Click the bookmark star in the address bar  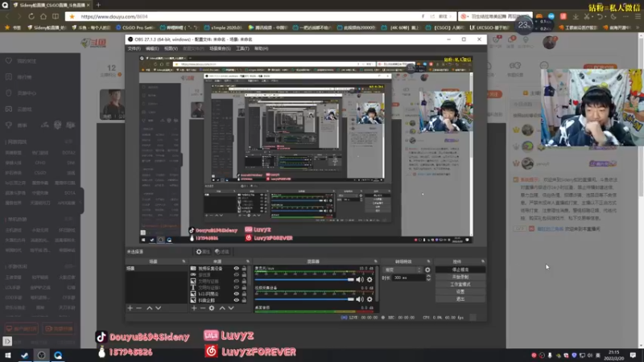pyautogui.click(x=72, y=16)
